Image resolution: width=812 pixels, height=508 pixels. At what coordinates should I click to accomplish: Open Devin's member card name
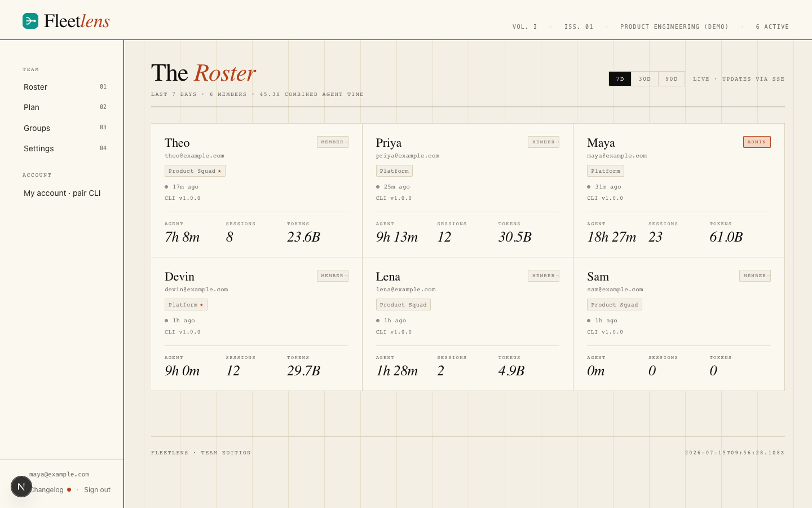pos(179,277)
